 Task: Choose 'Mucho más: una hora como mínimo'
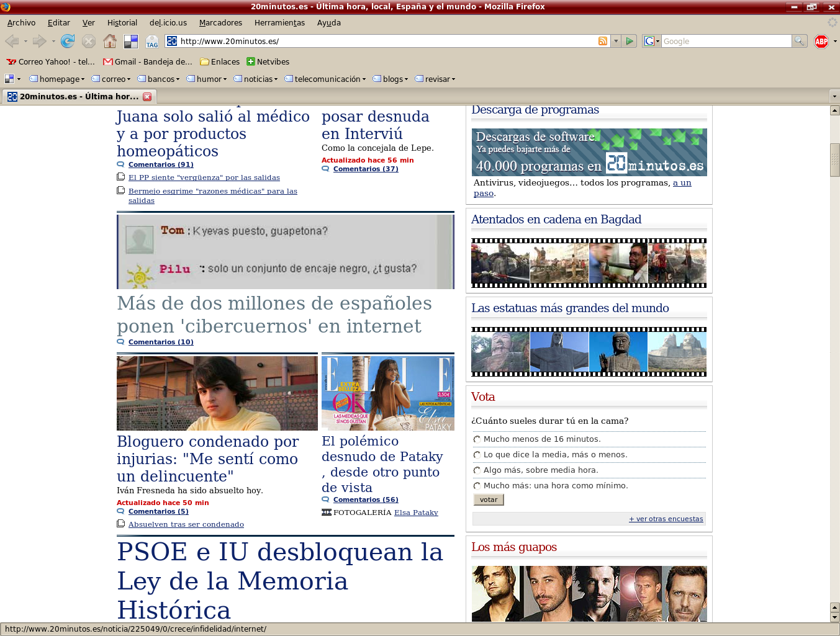[477, 486]
